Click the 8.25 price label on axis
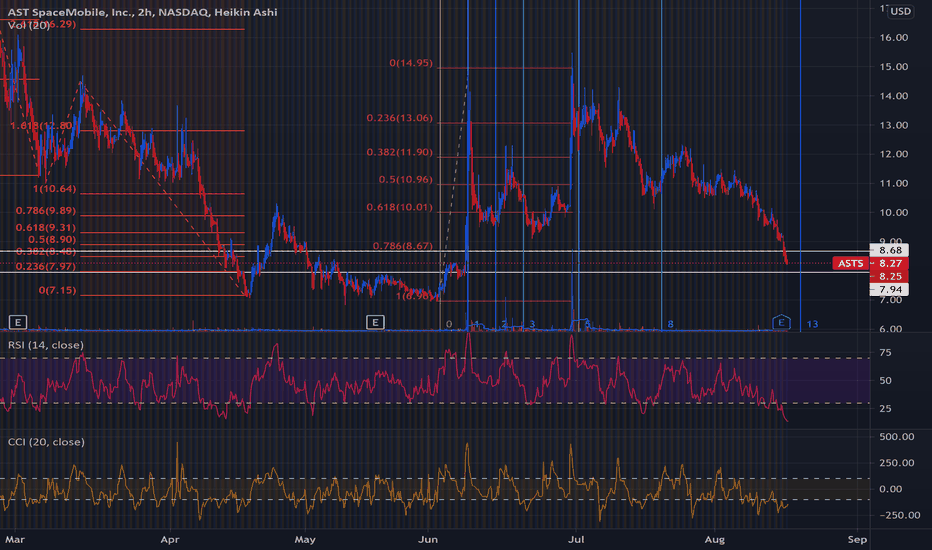The width and height of the screenshot is (932, 550). click(x=889, y=276)
